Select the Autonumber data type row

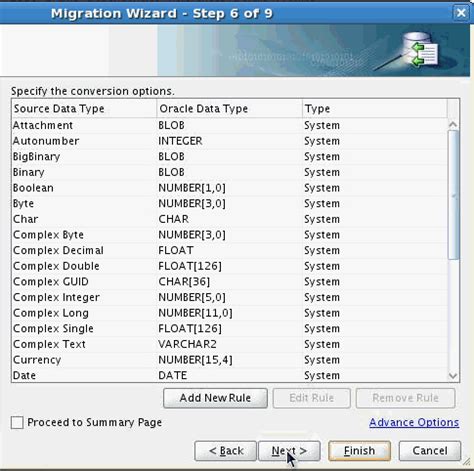click(230, 141)
